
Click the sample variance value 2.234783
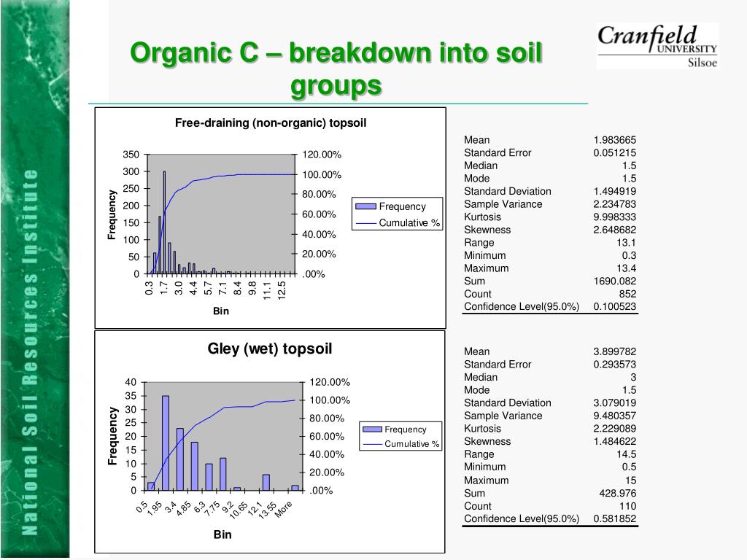click(x=614, y=204)
